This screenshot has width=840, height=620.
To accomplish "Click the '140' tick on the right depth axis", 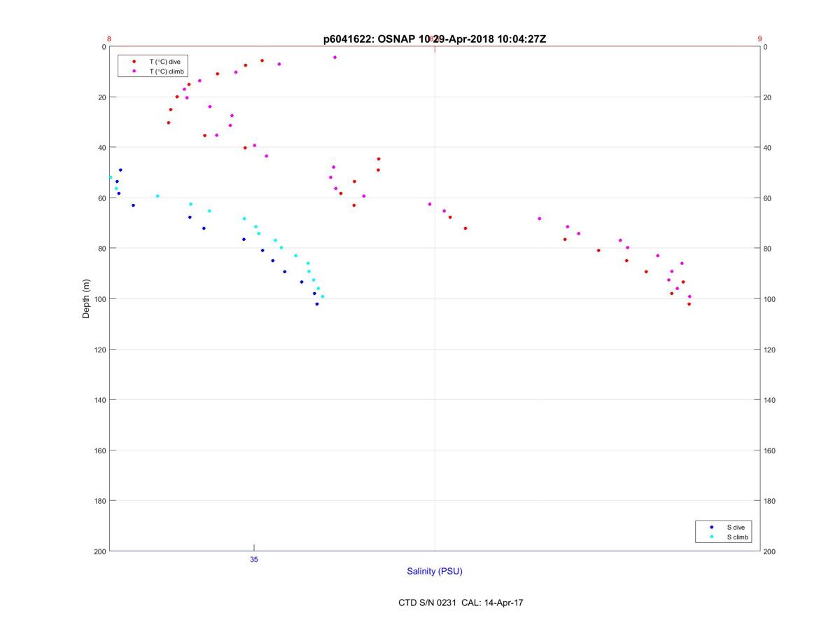I will point(770,400).
